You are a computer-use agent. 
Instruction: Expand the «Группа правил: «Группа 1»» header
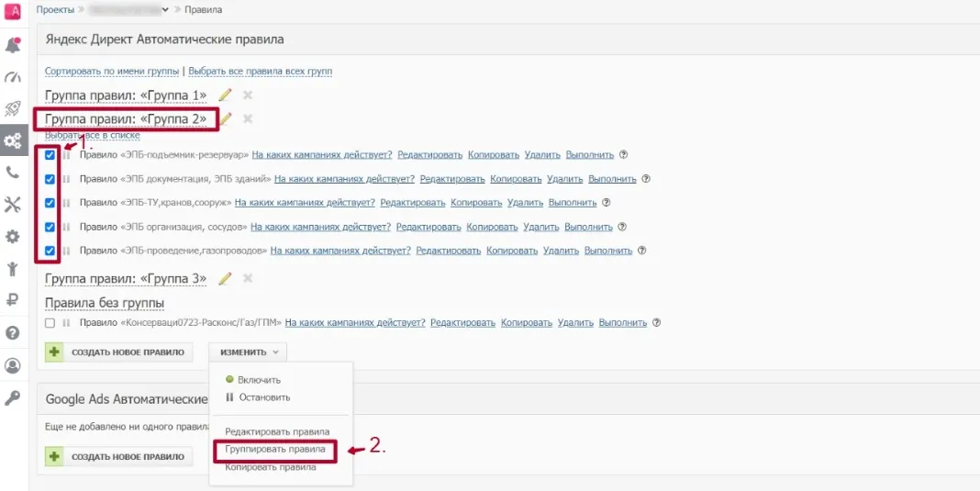[126, 95]
